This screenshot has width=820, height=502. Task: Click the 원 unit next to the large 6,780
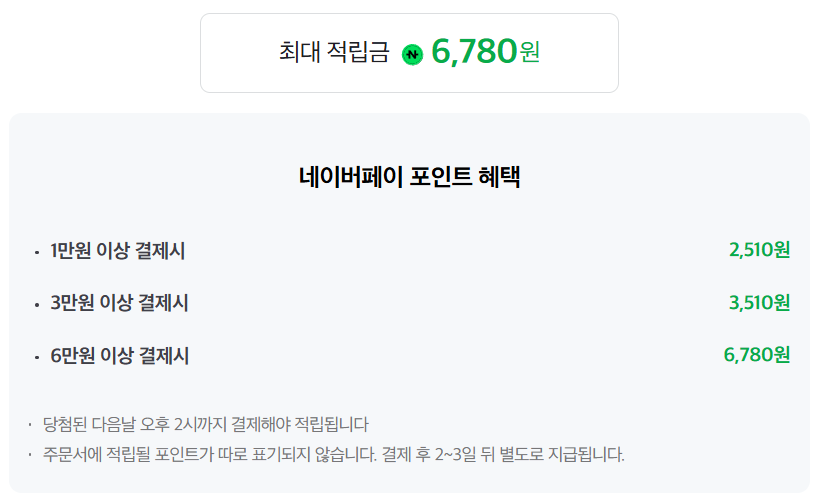pos(530,52)
